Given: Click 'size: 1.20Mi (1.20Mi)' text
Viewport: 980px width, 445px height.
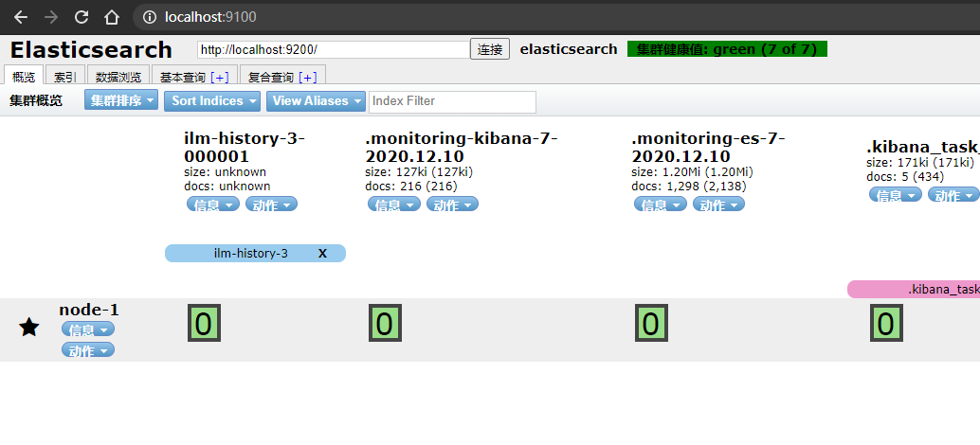Looking at the screenshot, I should [x=692, y=172].
